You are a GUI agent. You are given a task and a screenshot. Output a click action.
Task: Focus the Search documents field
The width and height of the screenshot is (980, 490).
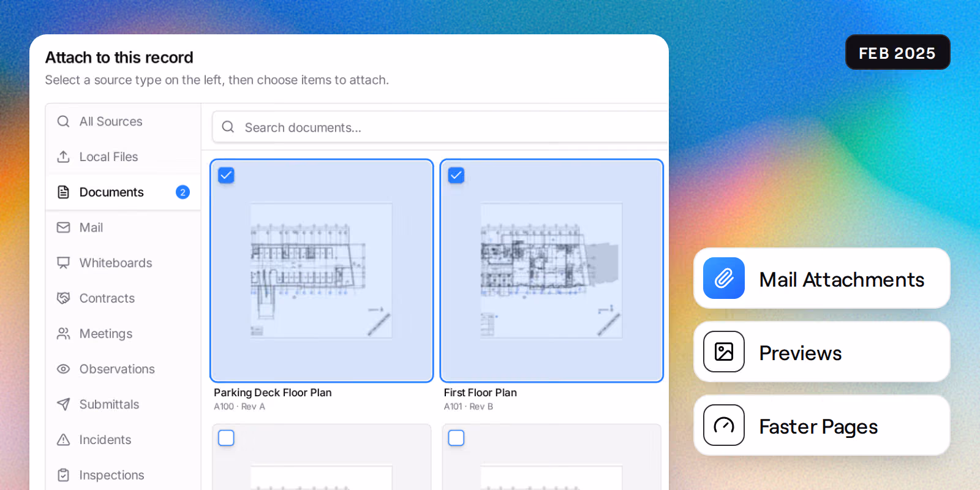[x=440, y=127]
